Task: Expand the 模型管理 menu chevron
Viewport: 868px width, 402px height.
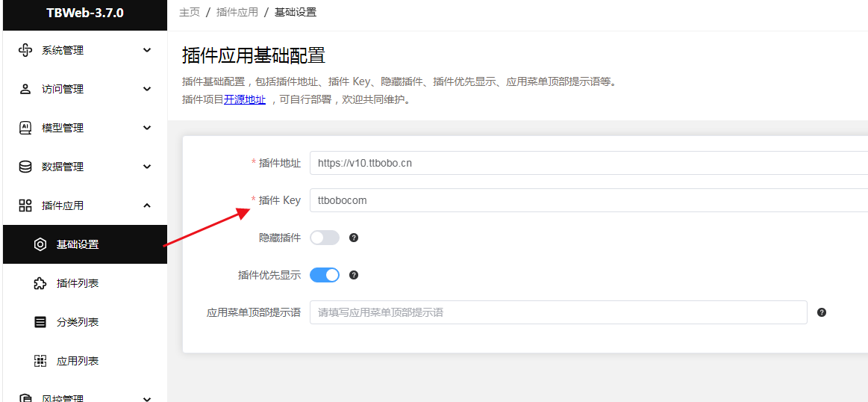Action: pyautogui.click(x=147, y=128)
